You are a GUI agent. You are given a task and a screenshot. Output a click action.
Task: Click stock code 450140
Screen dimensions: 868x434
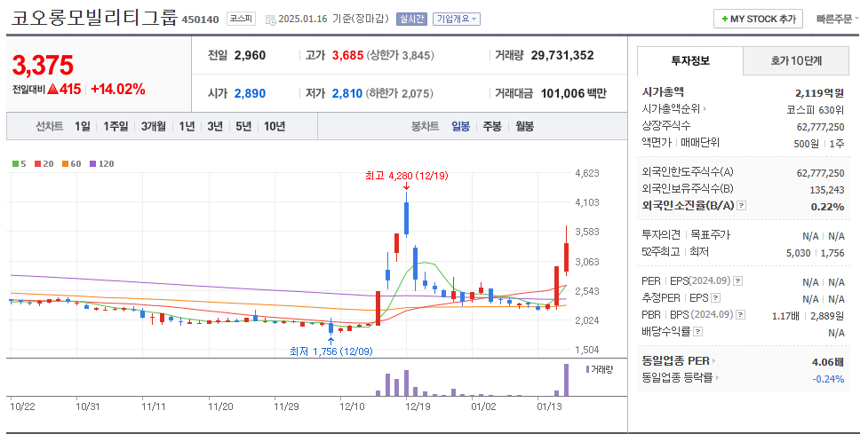(201, 20)
